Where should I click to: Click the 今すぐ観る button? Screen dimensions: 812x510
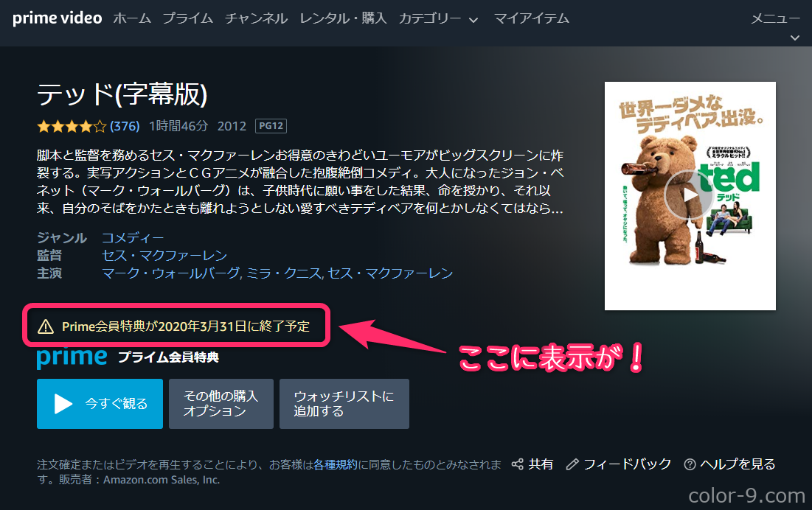[100, 403]
